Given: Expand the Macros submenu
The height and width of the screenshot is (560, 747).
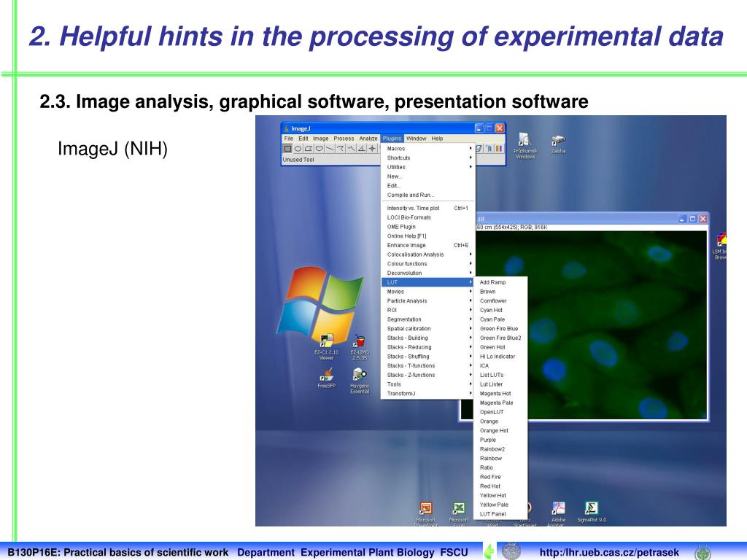Looking at the screenshot, I should pos(428,149).
